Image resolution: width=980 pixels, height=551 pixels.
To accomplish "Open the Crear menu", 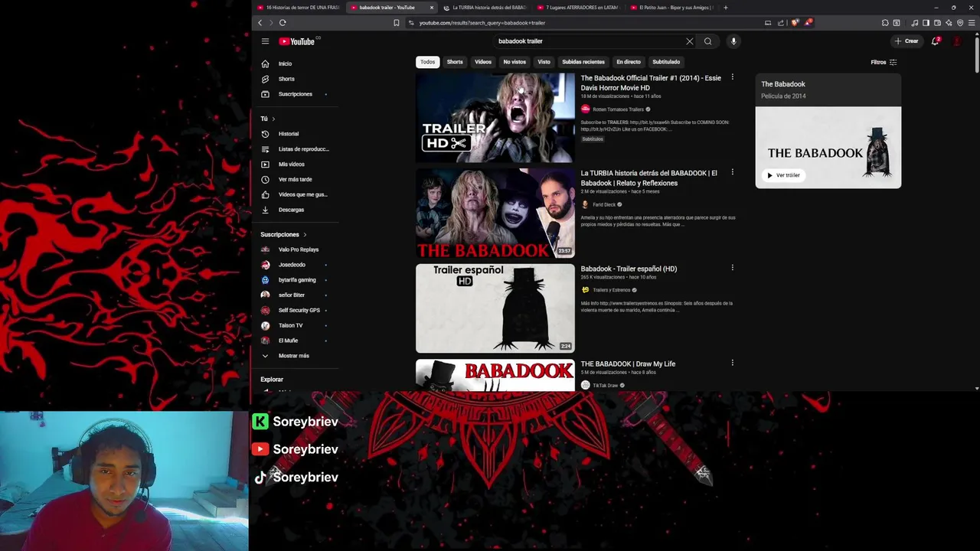I will click(x=906, y=41).
